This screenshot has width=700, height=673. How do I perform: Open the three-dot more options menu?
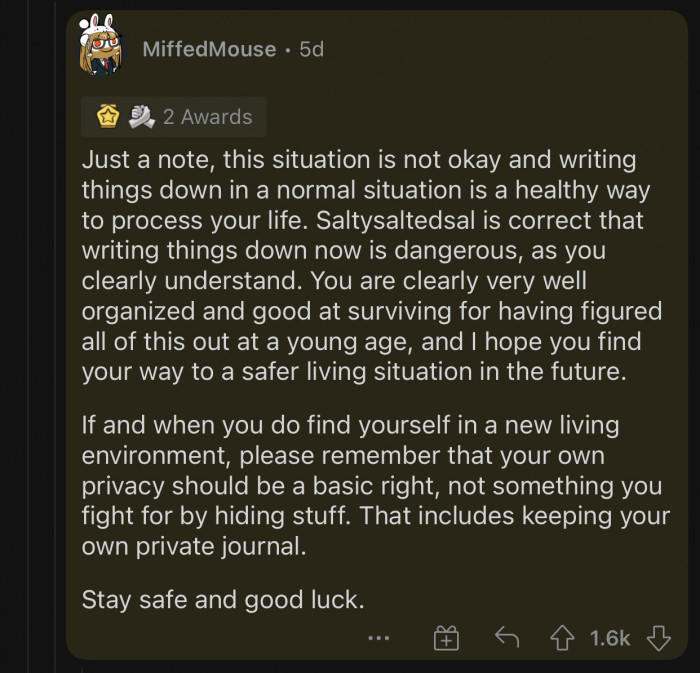coord(377,637)
